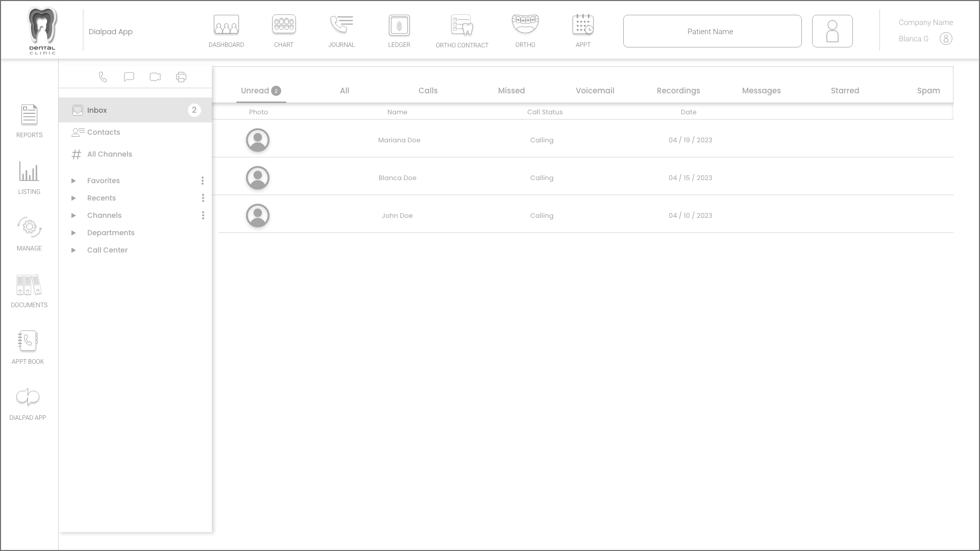Image resolution: width=980 pixels, height=551 pixels.
Task: Expand the Departments section
Action: pos(73,233)
